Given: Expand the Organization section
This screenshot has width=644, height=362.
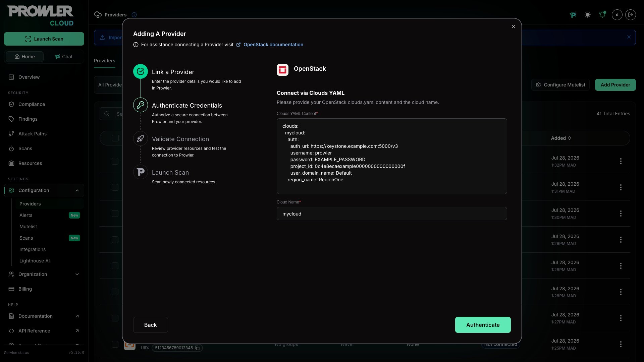Looking at the screenshot, I should pos(44,274).
